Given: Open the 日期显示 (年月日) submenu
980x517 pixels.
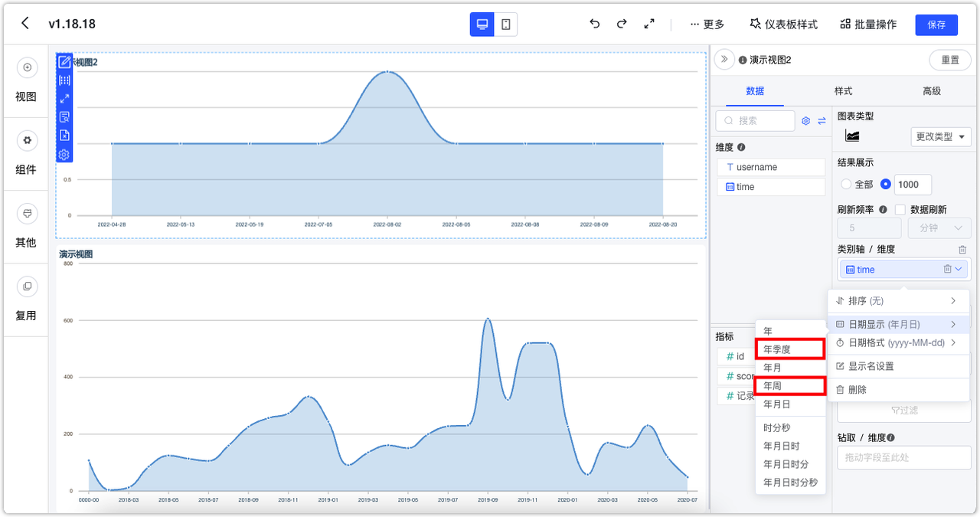Looking at the screenshot, I should tap(898, 325).
